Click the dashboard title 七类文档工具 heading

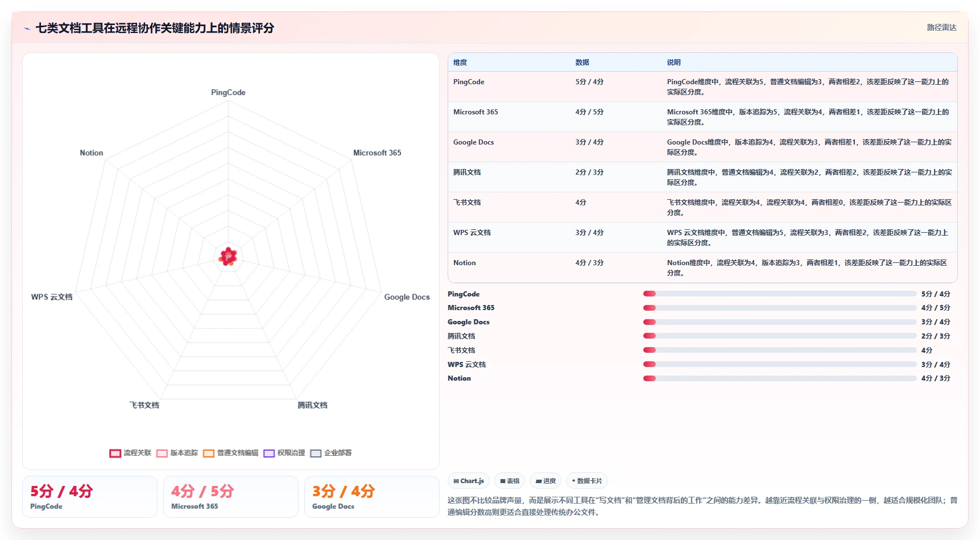click(x=155, y=28)
